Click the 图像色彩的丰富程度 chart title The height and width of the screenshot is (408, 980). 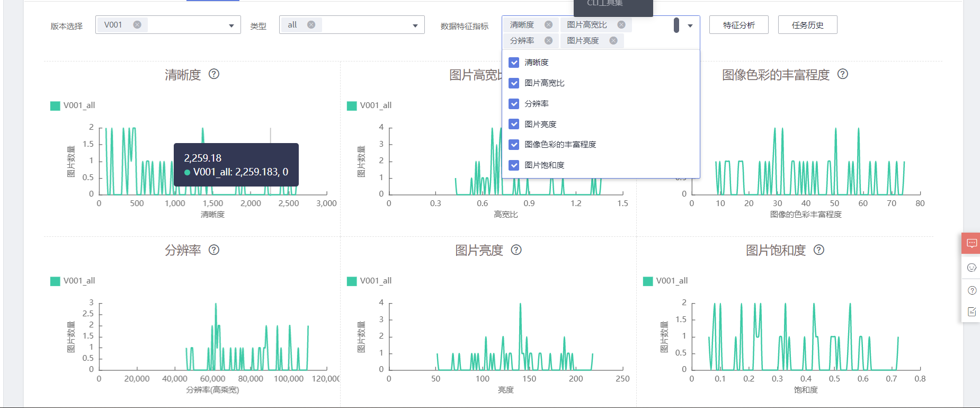[x=776, y=75]
